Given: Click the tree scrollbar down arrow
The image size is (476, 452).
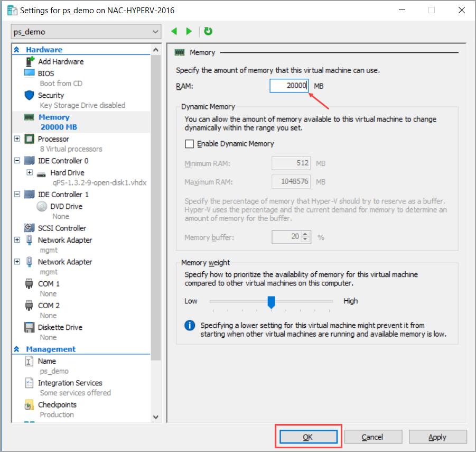Looking at the screenshot, I should pyautogui.click(x=156, y=417).
